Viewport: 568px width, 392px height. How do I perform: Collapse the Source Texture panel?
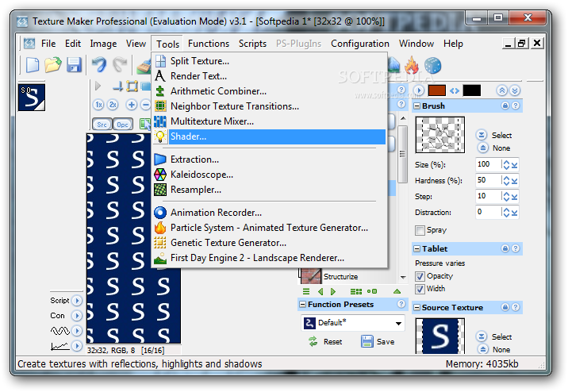(x=417, y=308)
